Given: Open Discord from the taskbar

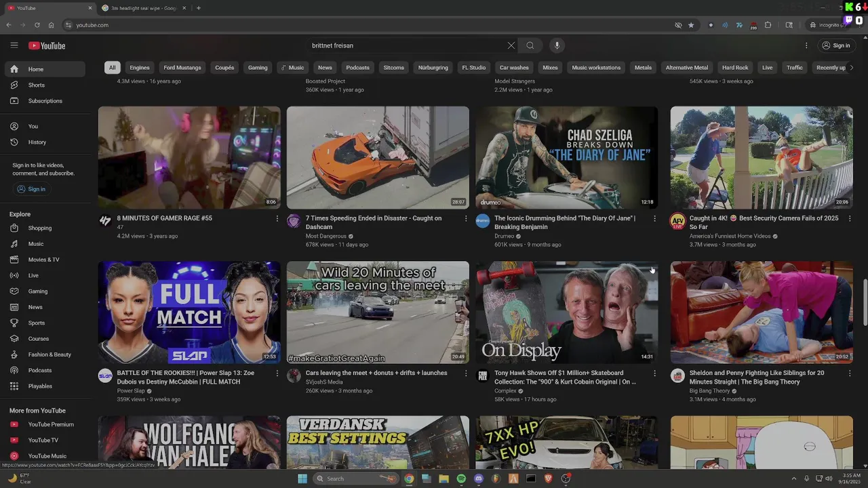Looking at the screenshot, I should pos(479,479).
